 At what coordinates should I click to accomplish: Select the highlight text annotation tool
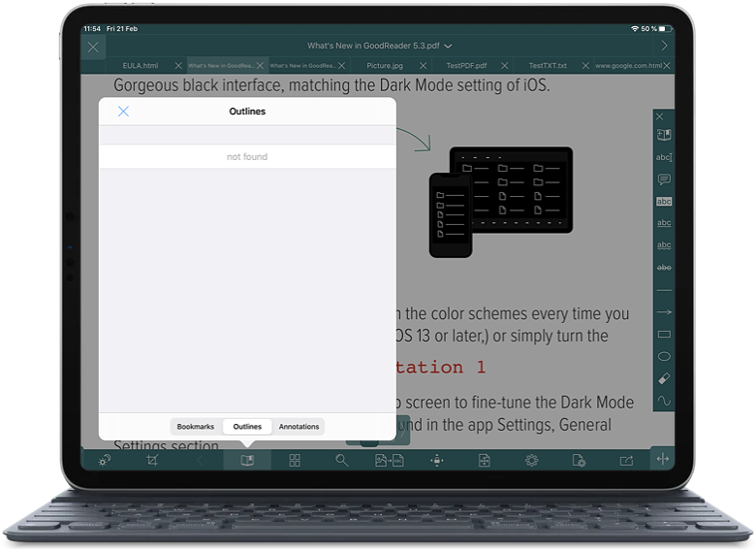(664, 201)
